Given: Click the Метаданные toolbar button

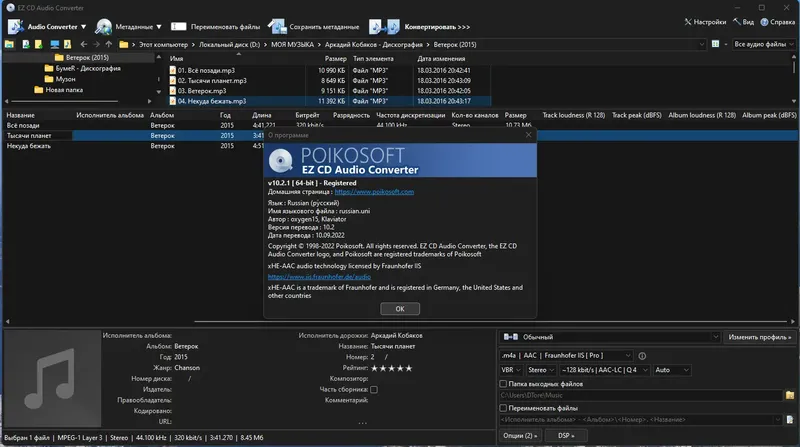Looking at the screenshot, I should [133, 25].
